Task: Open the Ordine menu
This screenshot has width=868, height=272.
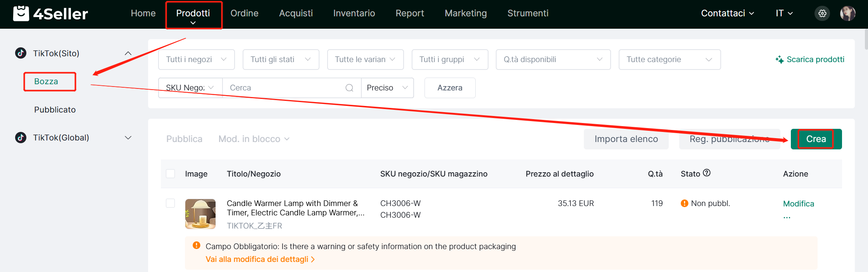Action: (244, 14)
